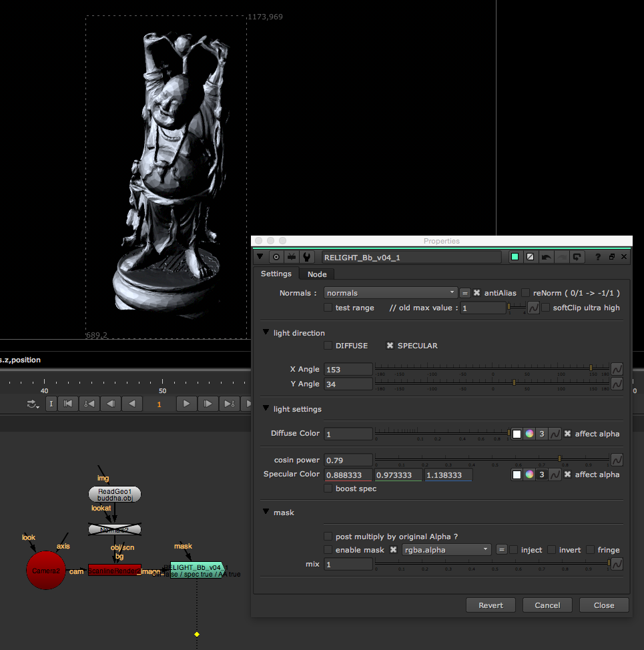The width and height of the screenshot is (644, 650).
Task: Open help with the question mark icon
Action: (x=597, y=257)
